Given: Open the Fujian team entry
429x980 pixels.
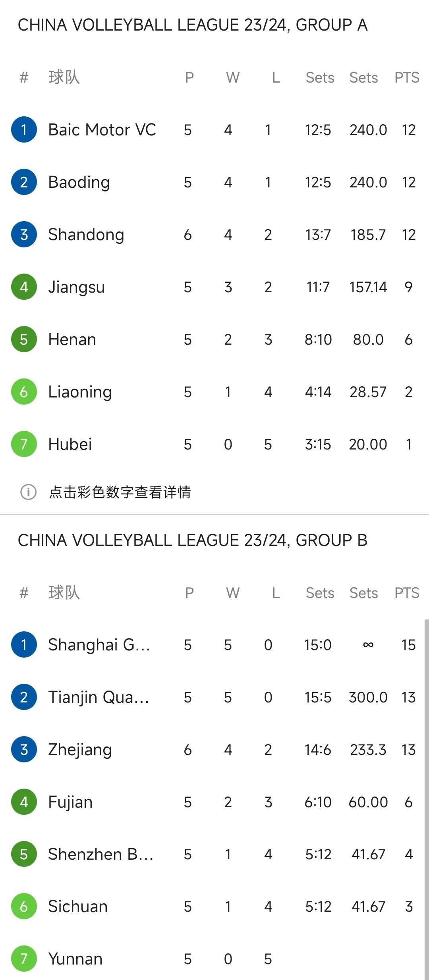Looking at the screenshot, I should 214,802.
